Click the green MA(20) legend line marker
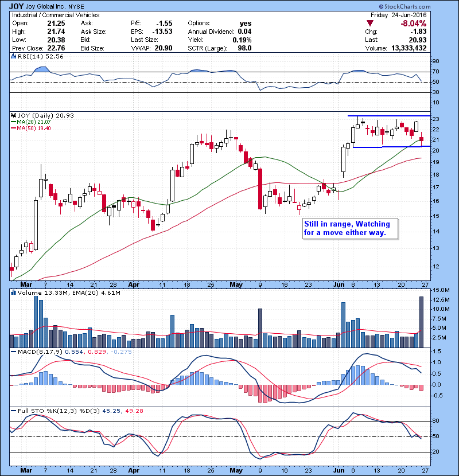 (13, 122)
